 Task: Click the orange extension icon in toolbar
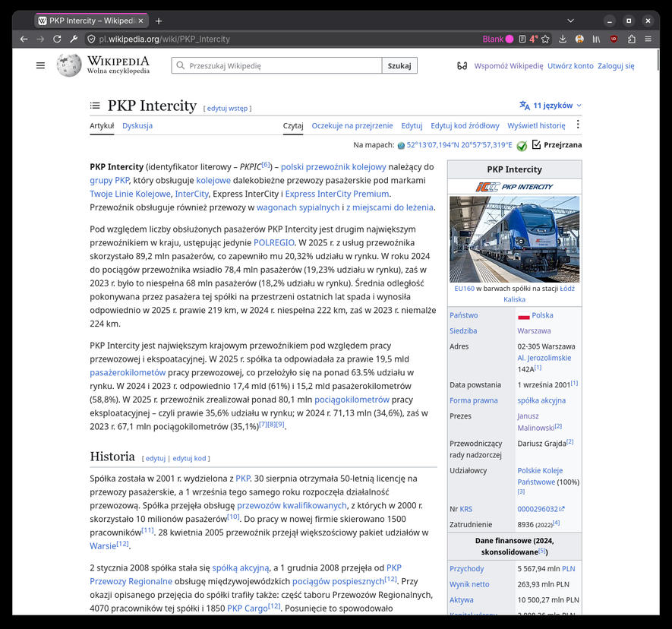tap(579, 39)
